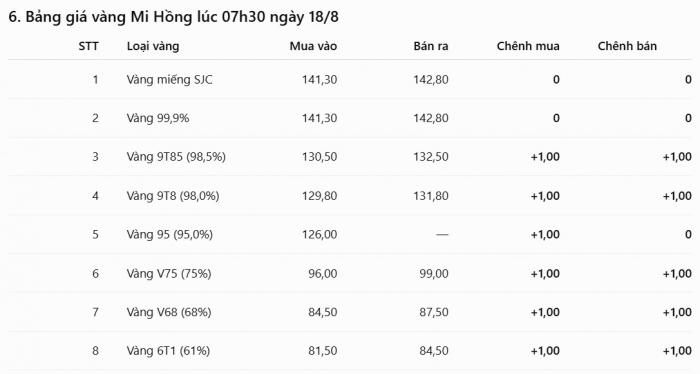Select the Vàng miếng SJC row name
This screenshot has width=700, height=374.
[169, 80]
